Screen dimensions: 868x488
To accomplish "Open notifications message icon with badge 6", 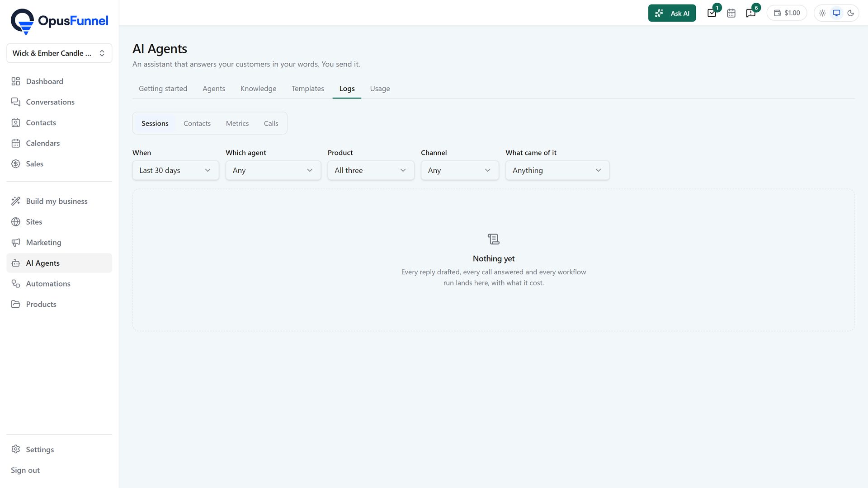I will tap(751, 13).
